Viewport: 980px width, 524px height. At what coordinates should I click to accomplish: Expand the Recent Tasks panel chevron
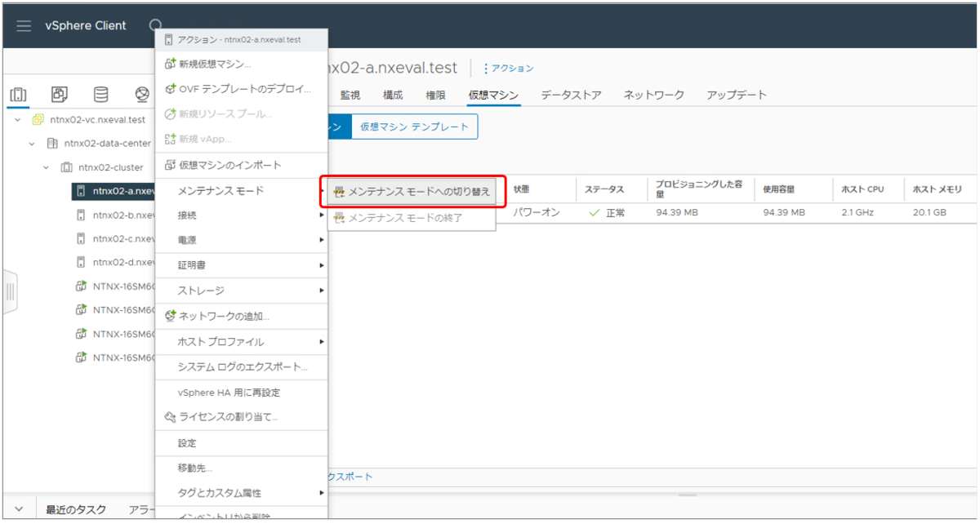(x=19, y=509)
